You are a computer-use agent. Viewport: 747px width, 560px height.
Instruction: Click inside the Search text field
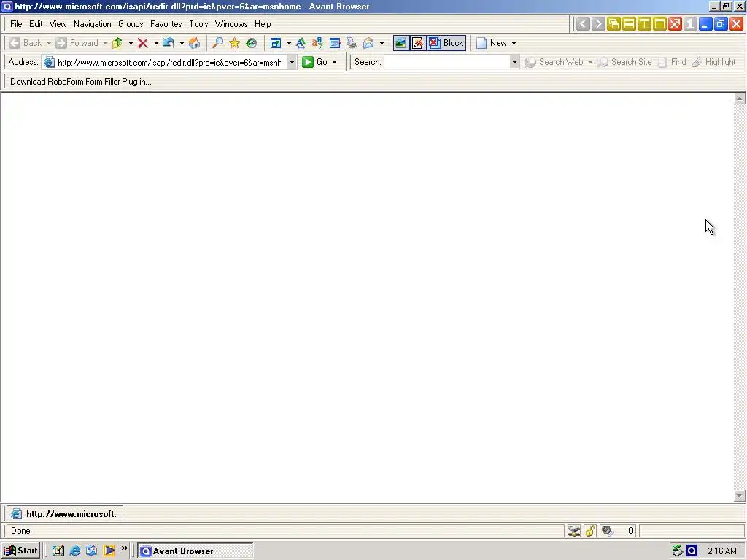point(447,63)
